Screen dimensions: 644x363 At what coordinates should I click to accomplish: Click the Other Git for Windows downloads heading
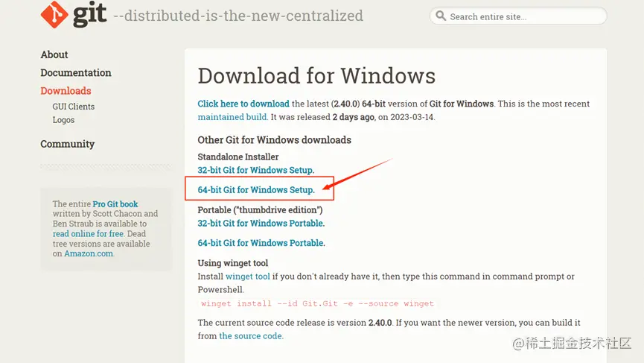point(275,140)
